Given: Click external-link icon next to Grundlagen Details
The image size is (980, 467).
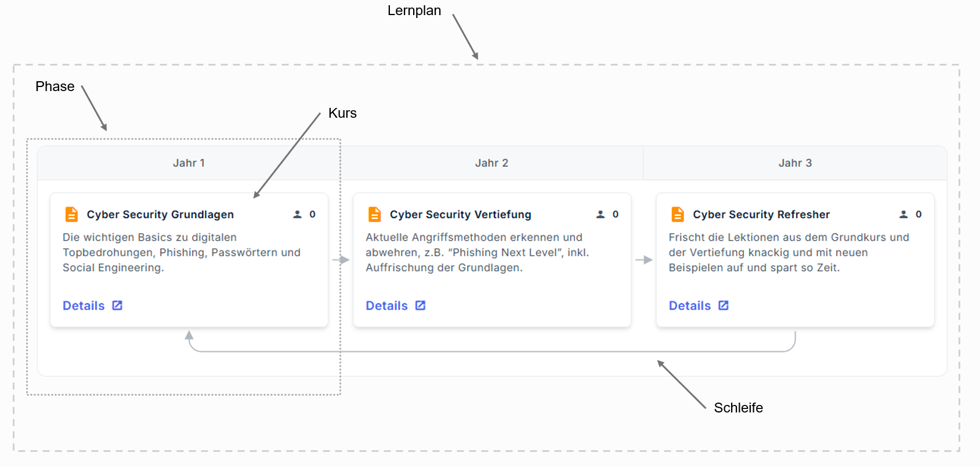Looking at the screenshot, I should point(117,305).
